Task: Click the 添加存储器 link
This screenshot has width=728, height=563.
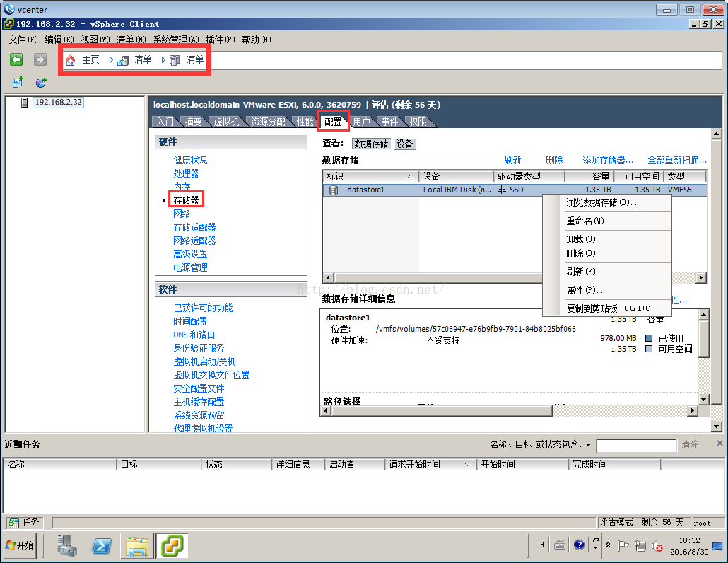Action: tap(608, 161)
